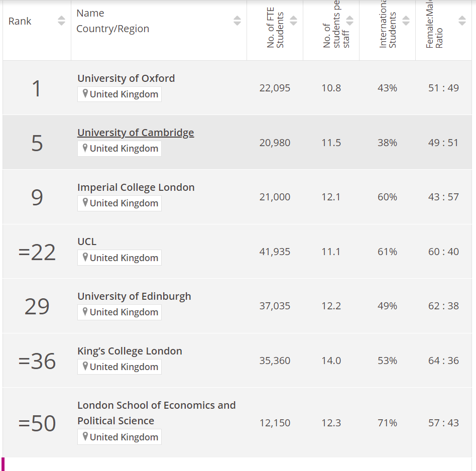Click location pin under Imperial College London
Image resolution: width=476 pixels, height=471 pixels.
tap(85, 203)
